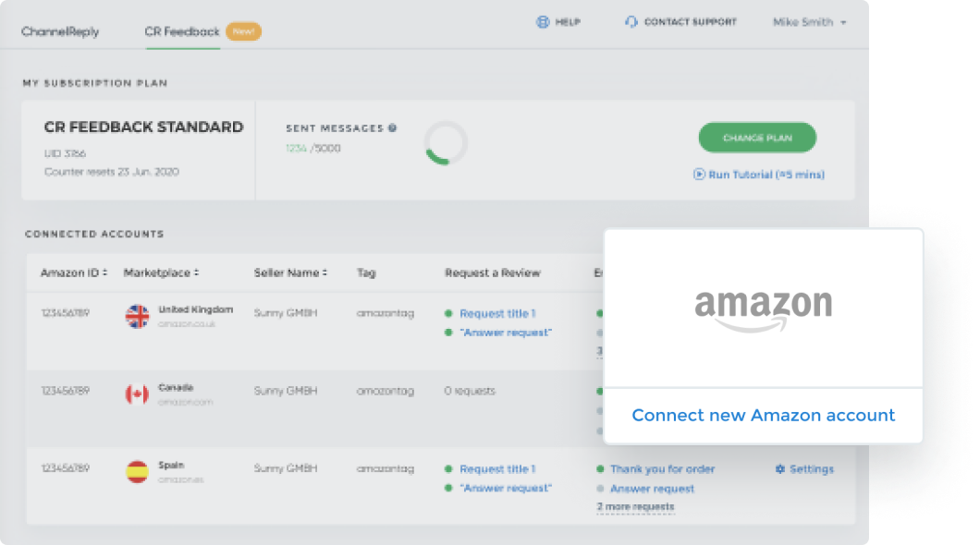This screenshot has height=545, width=980.
Task: Click Canada marketplace name
Action: (x=176, y=387)
